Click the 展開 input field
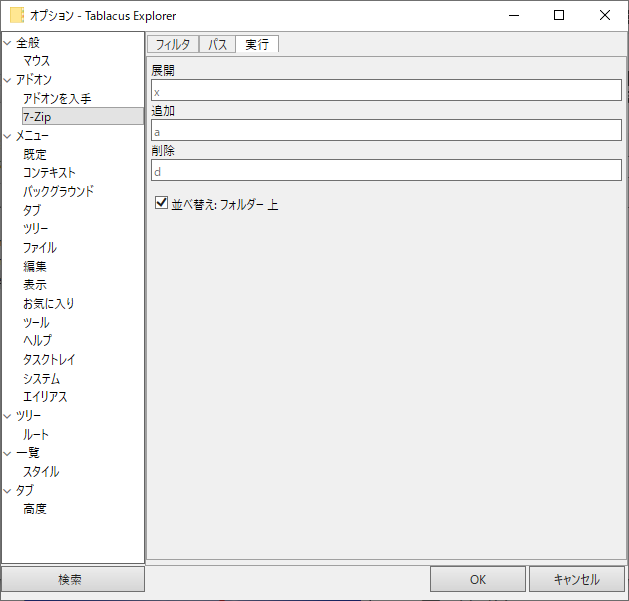The width and height of the screenshot is (629, 601). (386, 90)
